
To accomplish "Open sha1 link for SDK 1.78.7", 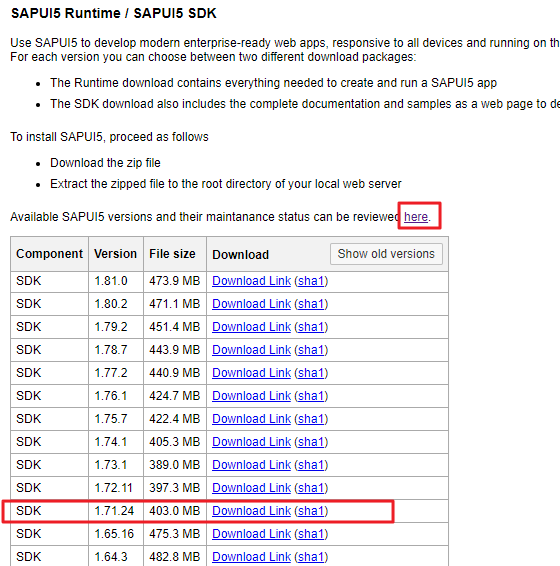I will 311,350.
